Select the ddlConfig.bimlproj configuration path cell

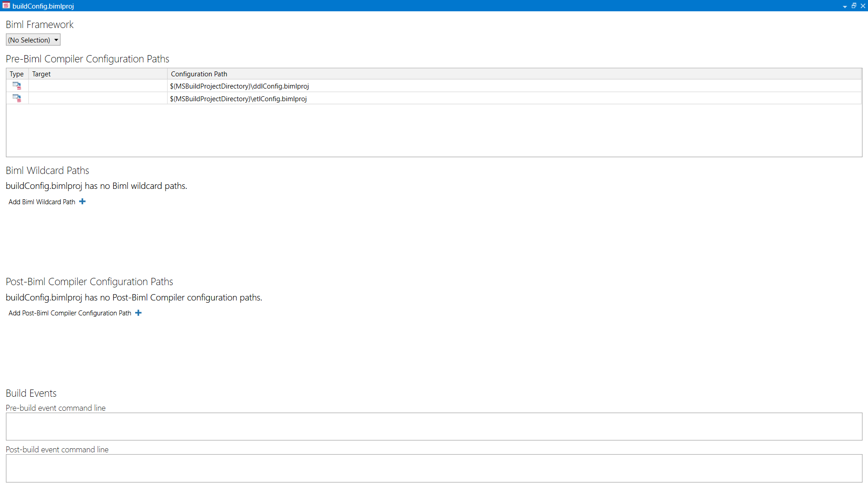click(x=239, y=86)
